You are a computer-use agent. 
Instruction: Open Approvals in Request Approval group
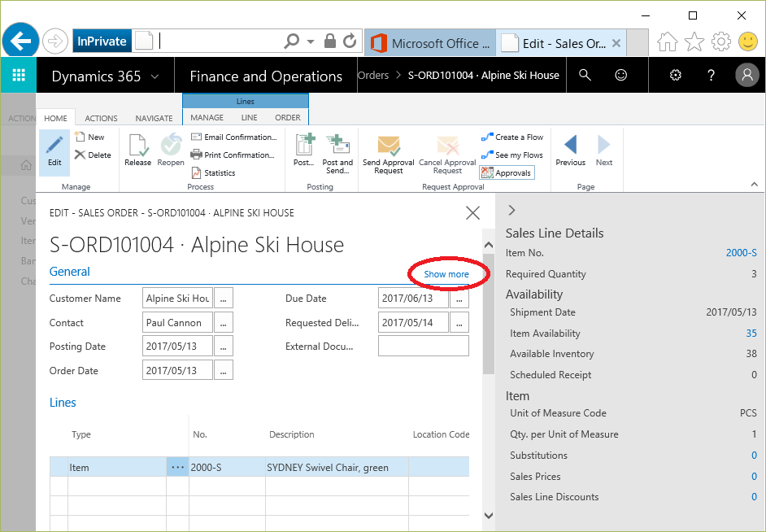(x=507, y=172)
